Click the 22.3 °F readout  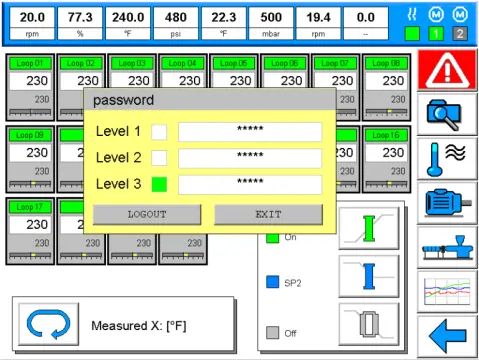(x=224, y=24)
